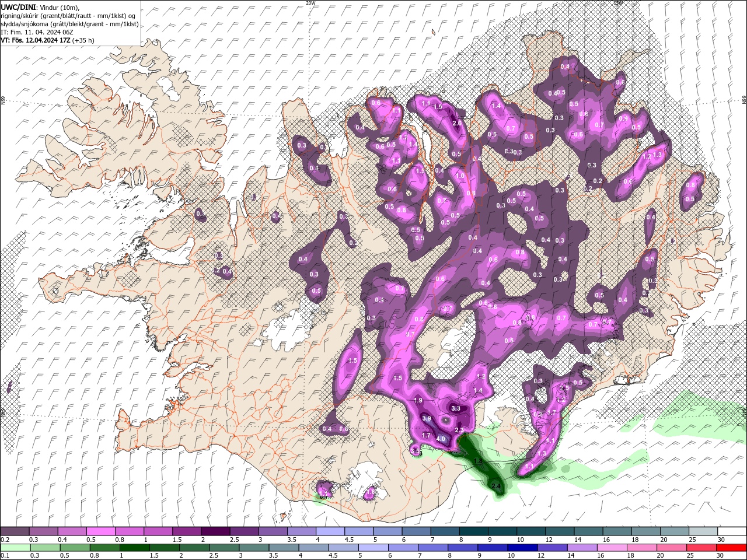The height and width of the screenshot is (560, 747).
Task: Click the '15W' longitude label at top
Action: click(x=618, y=3)
